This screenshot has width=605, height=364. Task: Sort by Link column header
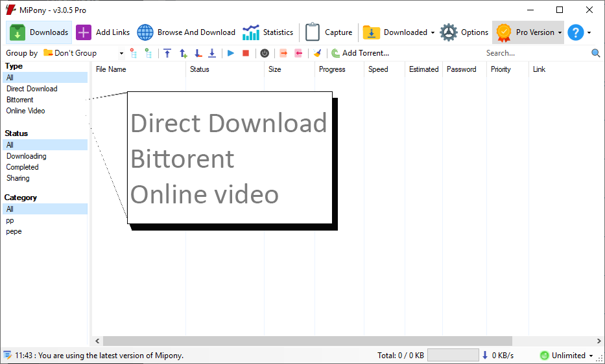[539, 69]
